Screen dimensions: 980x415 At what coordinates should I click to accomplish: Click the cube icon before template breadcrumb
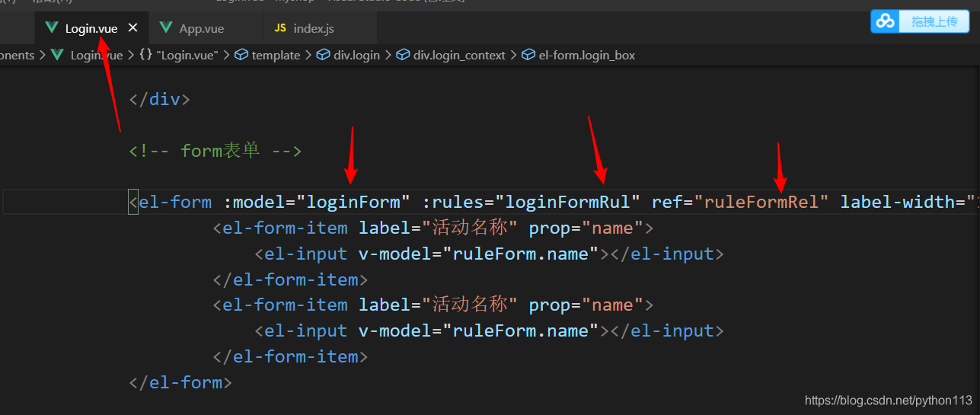click(241, 55)
